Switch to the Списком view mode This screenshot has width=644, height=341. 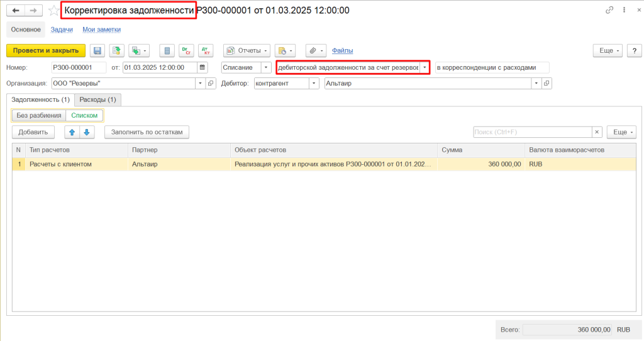[84, 115]
